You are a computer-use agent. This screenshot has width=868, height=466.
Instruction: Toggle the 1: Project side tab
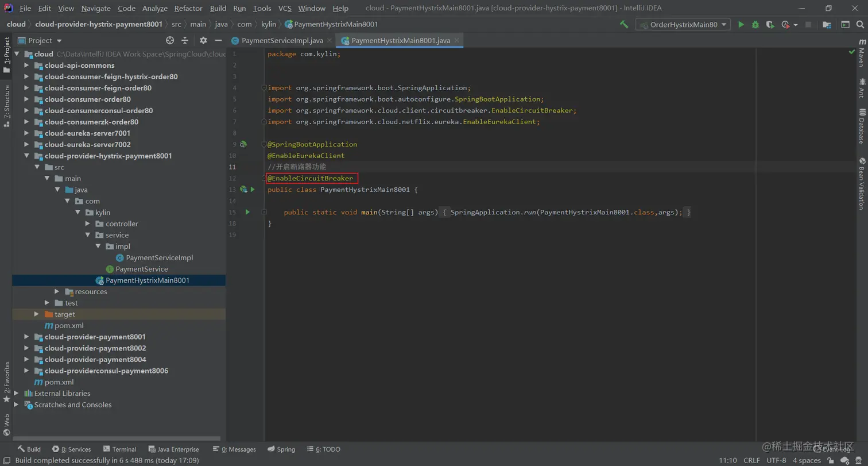(6, 55)
